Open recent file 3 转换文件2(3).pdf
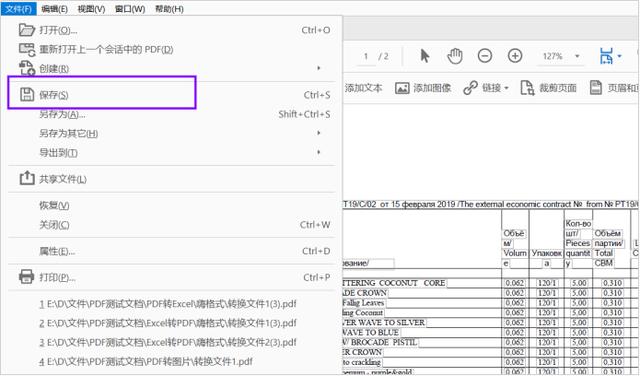This screenshot has height=376, width=640. point(168,343)
